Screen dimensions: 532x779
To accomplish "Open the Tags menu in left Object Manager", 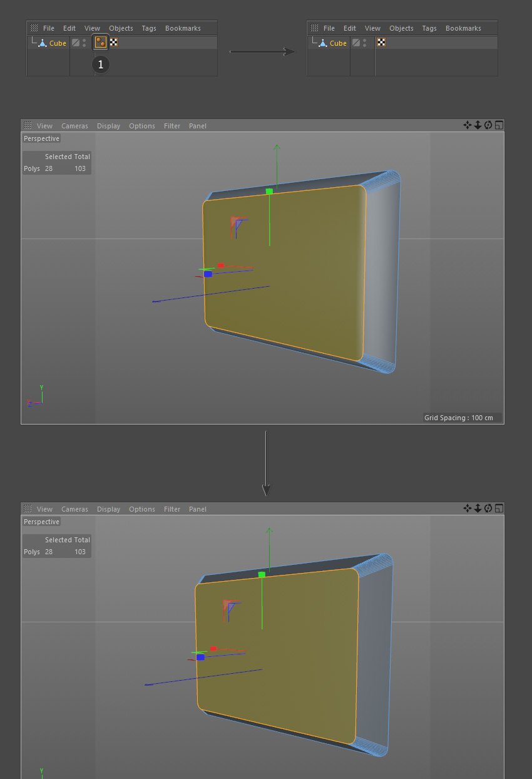I will 149,28.
